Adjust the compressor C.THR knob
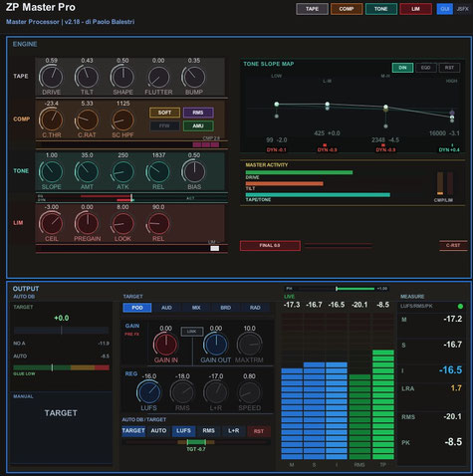Screen dimensions: 473x476 click(x=52, y=119)
